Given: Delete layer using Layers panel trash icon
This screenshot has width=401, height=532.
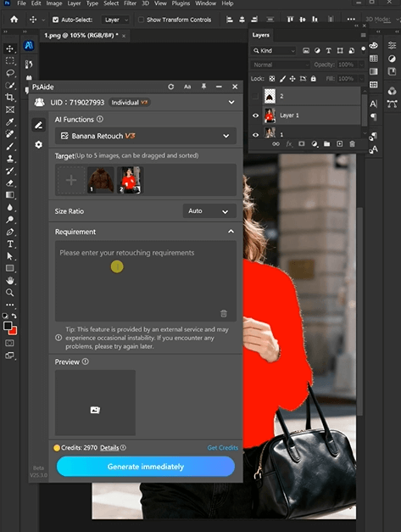Looking at the screenshot, I should point(352,144).
